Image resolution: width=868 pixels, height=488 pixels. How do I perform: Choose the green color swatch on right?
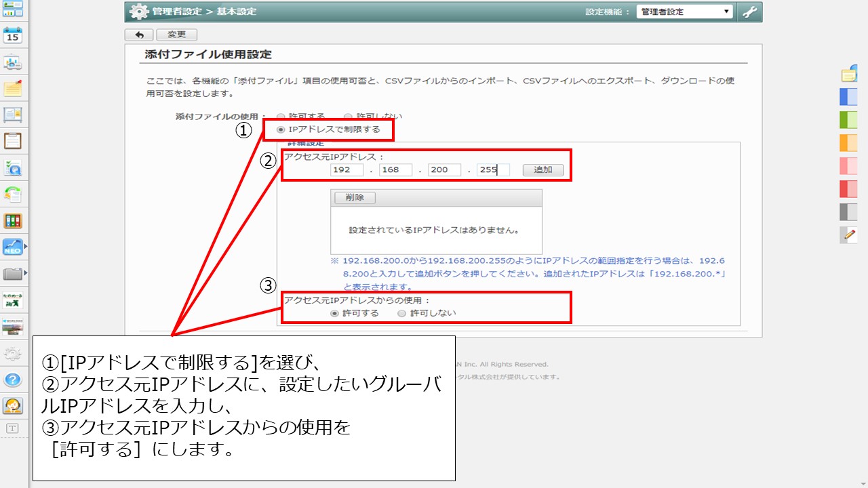tap(848, 120)
